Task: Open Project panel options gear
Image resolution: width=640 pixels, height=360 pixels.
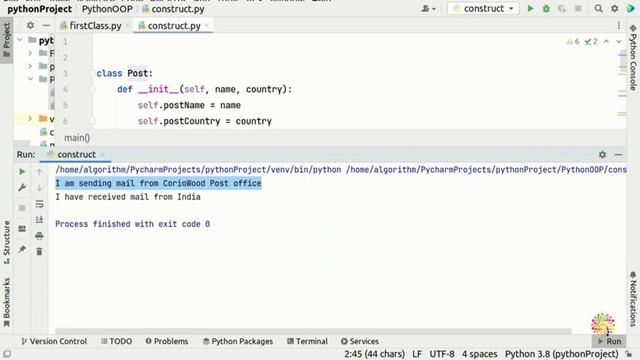Action: tap(30, 25)
